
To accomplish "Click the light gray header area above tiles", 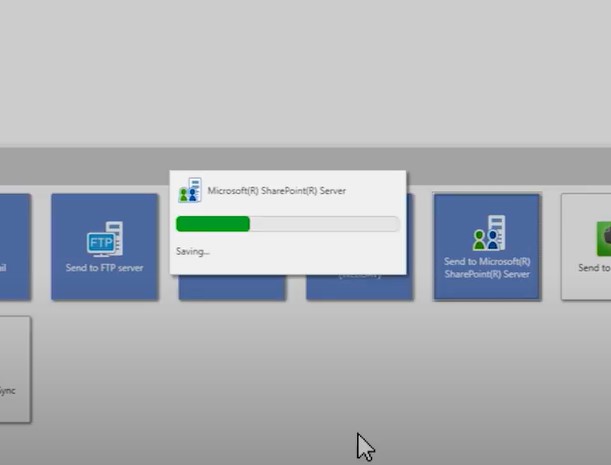I will [x=300, y=70].
